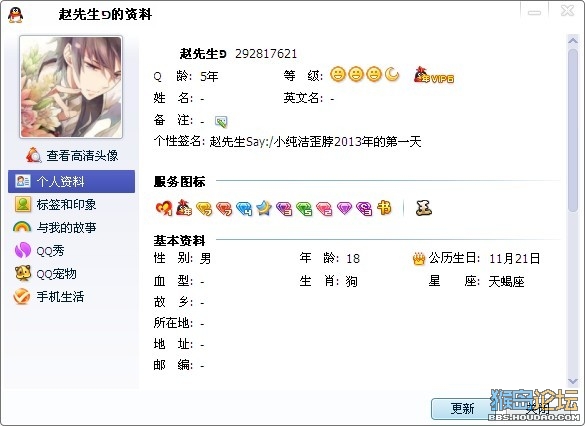Click the crescent moon level icon
Viewport: 585px width, 426px height.
(392, 74)
